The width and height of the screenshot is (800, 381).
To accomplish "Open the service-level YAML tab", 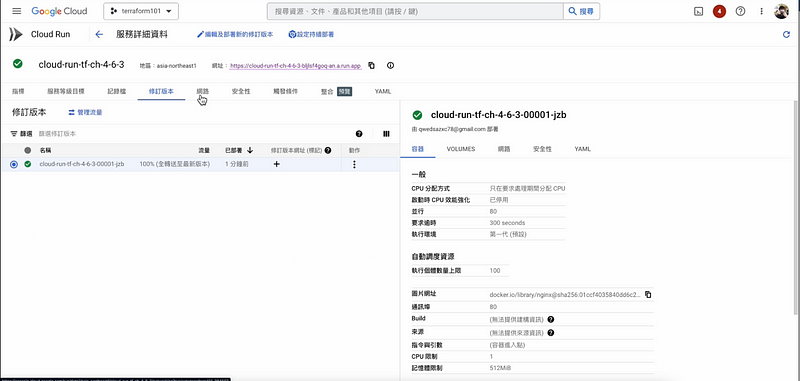I will click(x=383, y=91).
